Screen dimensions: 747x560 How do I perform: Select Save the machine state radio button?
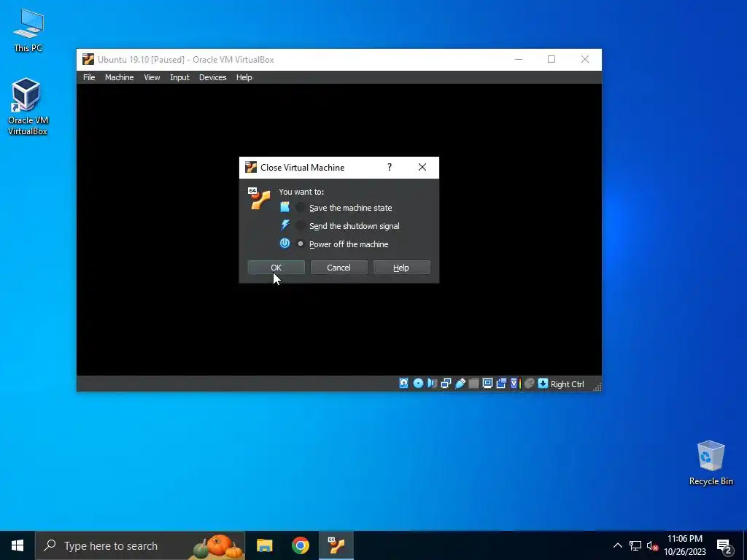click(x=300, y=207)
